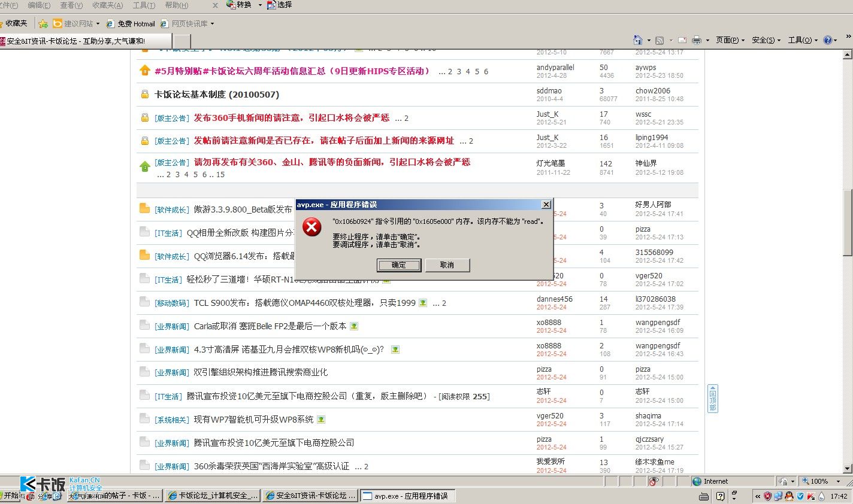Screen dimensions: 853x504
Task: Click the Read Mail envelope icon
Action: 682,40
